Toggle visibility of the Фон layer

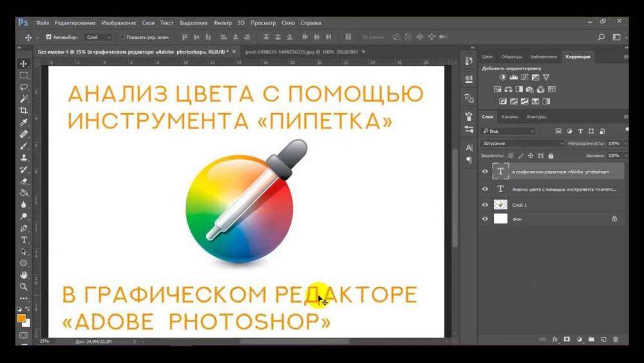(485, 219)
